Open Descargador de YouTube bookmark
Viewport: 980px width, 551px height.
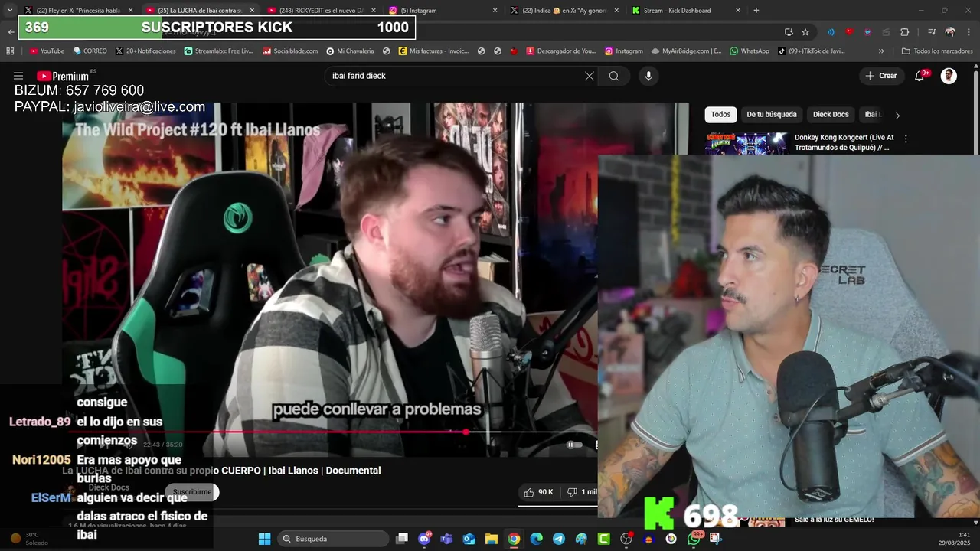pyautogui.click(x=560, y=51)
